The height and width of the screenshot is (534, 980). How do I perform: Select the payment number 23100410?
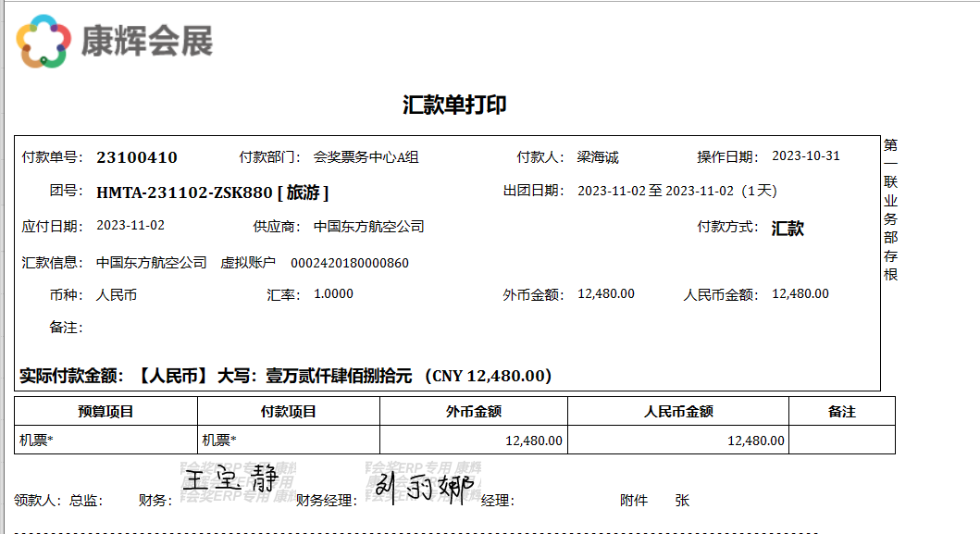click(x=137, y=157)
